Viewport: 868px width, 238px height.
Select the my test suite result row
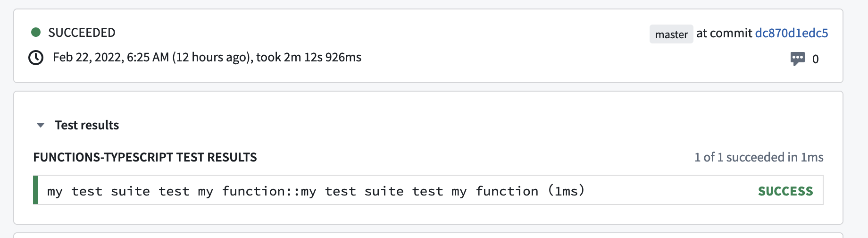pyautogui.click(x=428, y=190)
